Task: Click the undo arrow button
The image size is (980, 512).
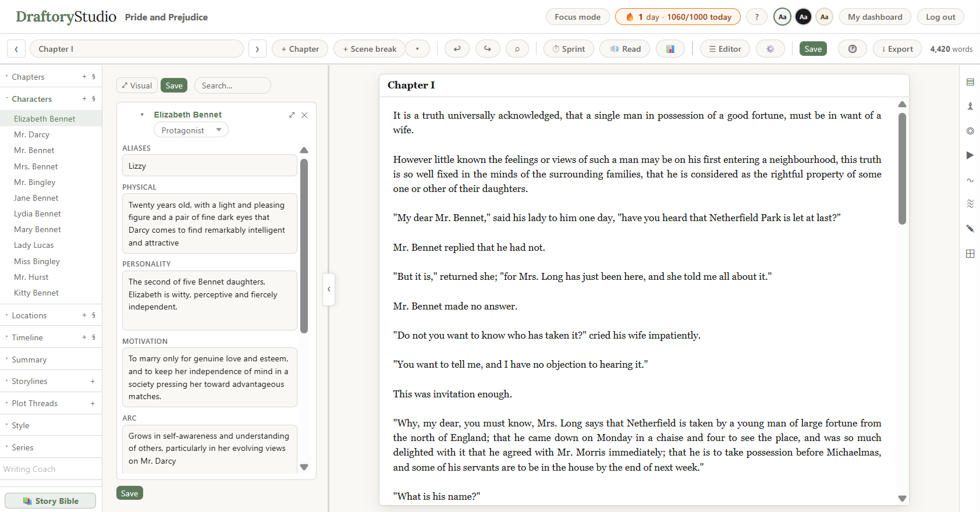Action: [x=457, y=49]
